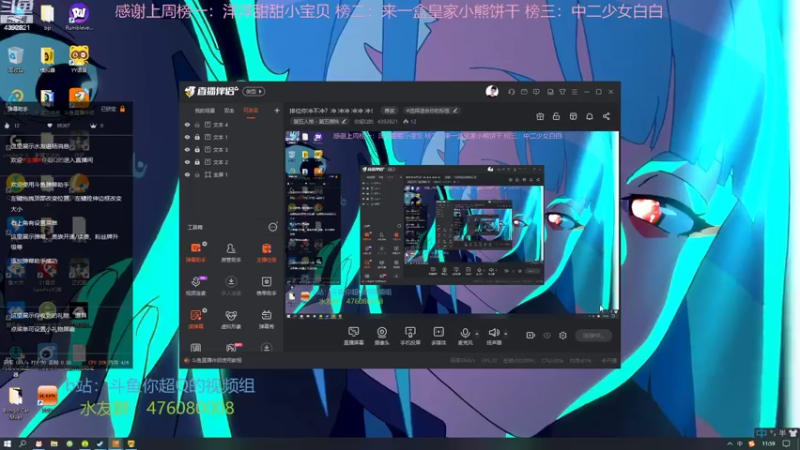This screenshot has width=800, height=450.
Task: Expand speaker options arrow
Action: tap(506, 334)
